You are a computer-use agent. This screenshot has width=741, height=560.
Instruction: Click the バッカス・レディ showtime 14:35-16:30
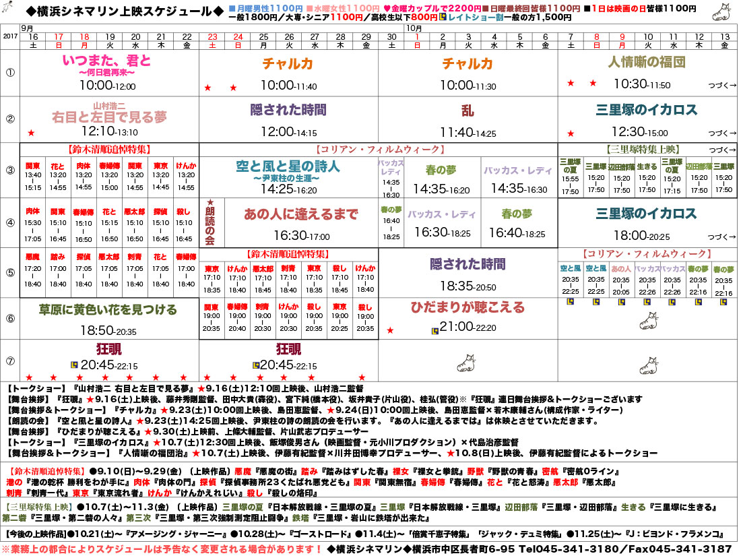519,189
